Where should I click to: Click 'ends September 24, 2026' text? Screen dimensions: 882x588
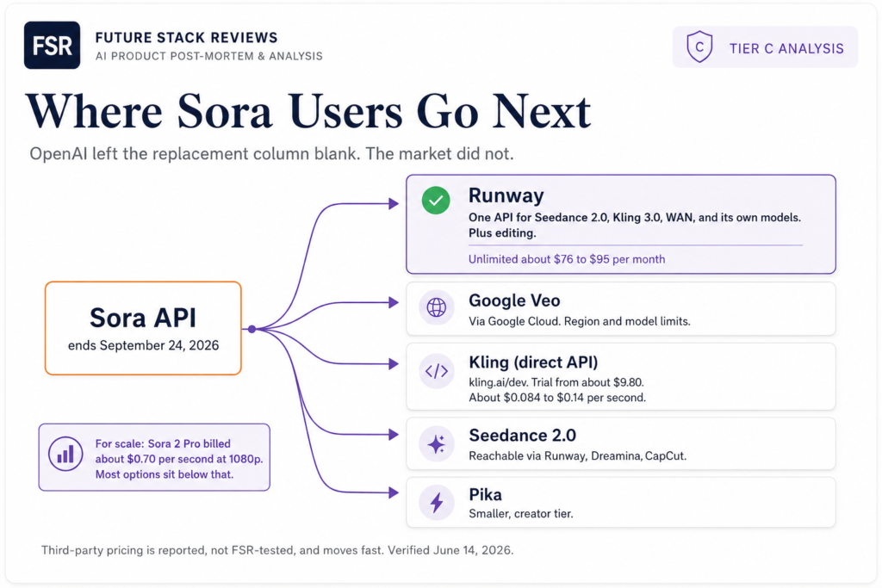tap(144, 345)
